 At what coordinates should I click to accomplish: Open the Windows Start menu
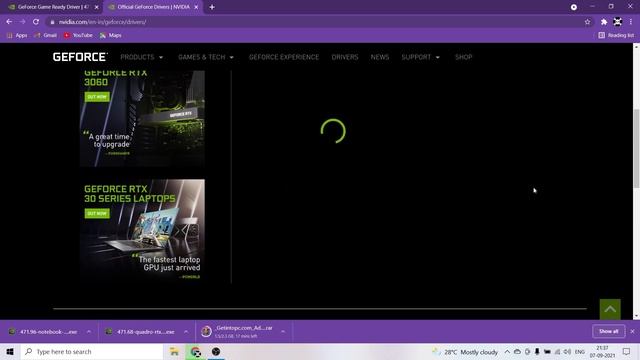pyautogui.click(x=10, y=351)
